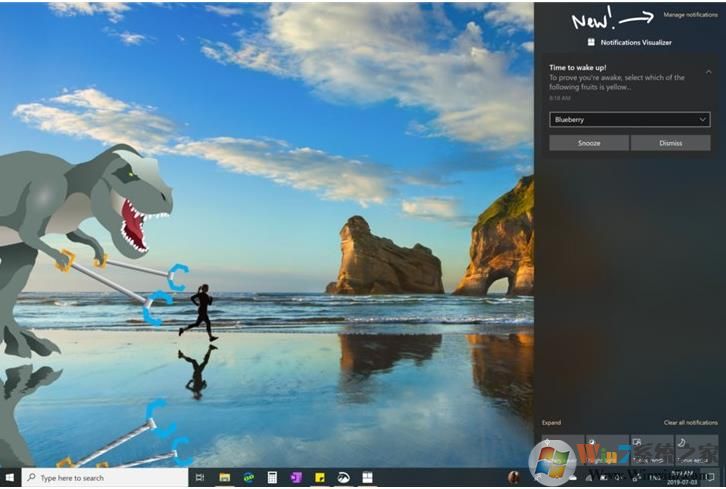The height and width of the screenshot is (489, 726).
Task: Open the Windows Start menu
Action: coord(10,477)
